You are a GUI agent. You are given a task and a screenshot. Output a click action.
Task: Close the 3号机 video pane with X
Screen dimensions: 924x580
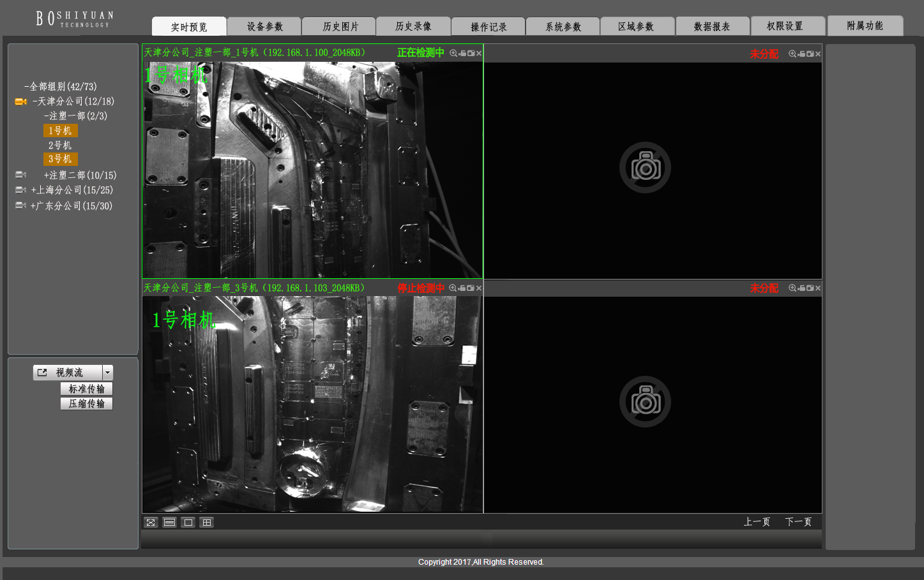pos(479,288)
